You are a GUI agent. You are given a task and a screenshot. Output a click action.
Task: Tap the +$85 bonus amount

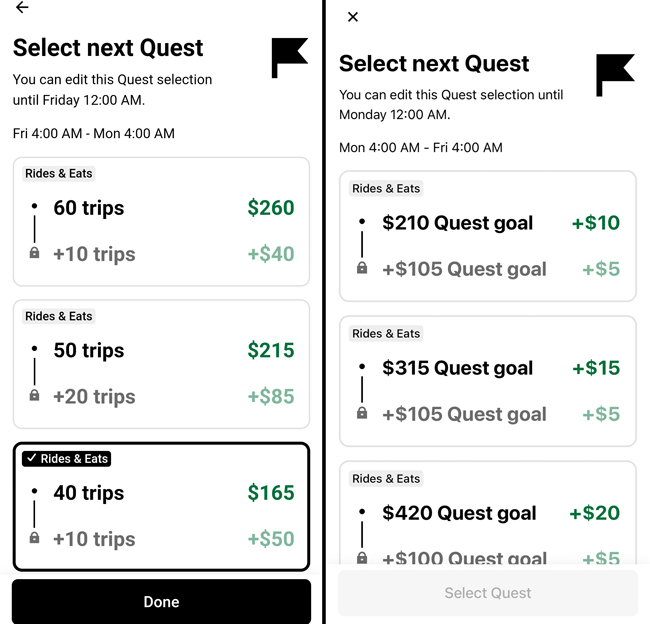(271, 396)
